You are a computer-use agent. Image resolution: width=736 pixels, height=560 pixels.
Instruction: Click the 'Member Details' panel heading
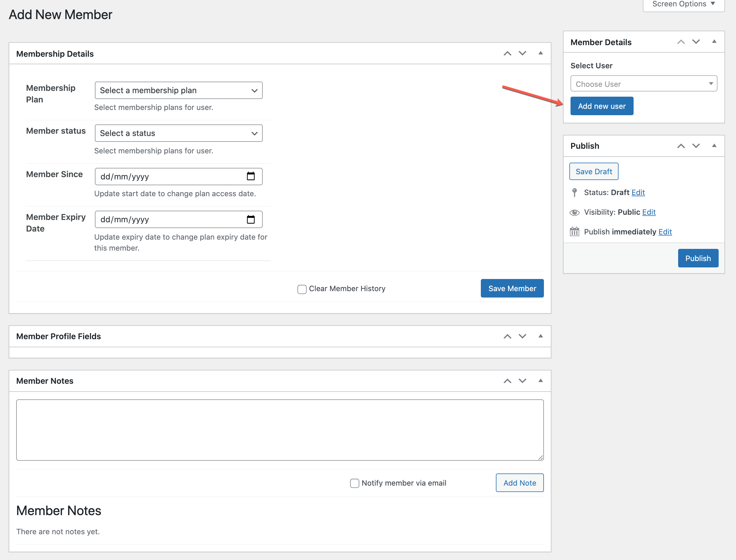click(601, 42)
